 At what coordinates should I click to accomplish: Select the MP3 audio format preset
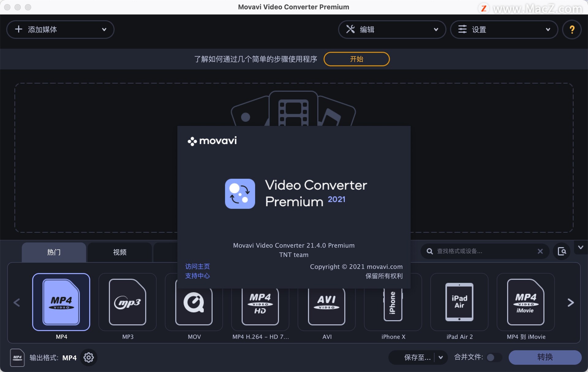[x=128, y=302]
